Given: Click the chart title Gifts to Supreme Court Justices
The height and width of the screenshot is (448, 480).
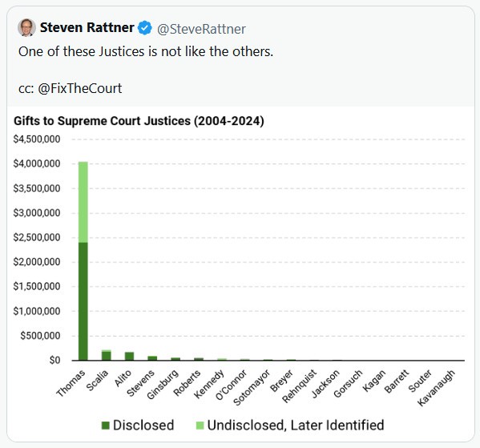Looking at the screenshot, I should click(139, 121).
